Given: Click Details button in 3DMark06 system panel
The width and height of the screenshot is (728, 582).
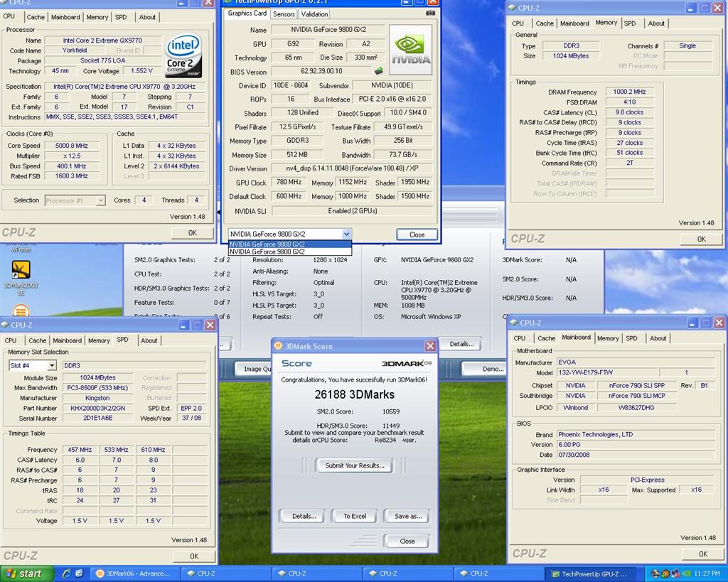Looking at the screenshot, I should click(461, 343).
